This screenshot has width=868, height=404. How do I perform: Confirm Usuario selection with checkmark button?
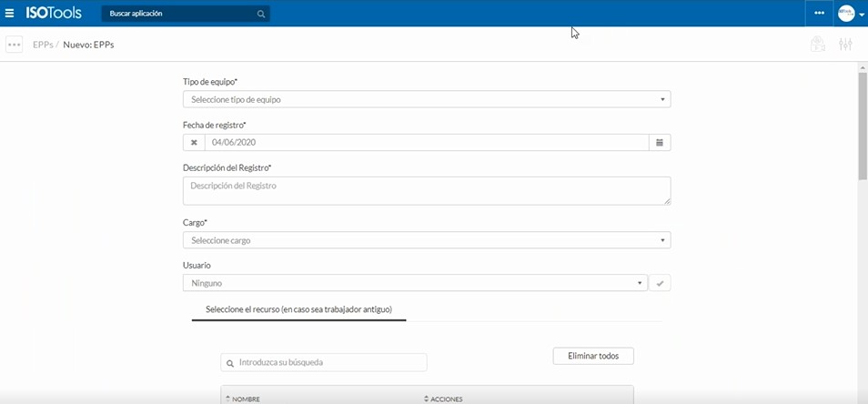point(661,283)
